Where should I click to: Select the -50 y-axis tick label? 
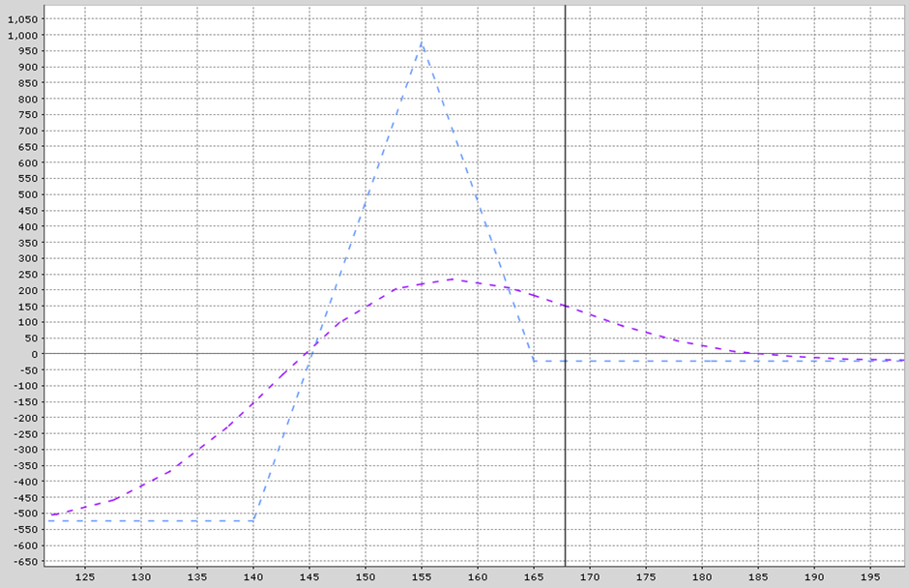click(28, 370)
